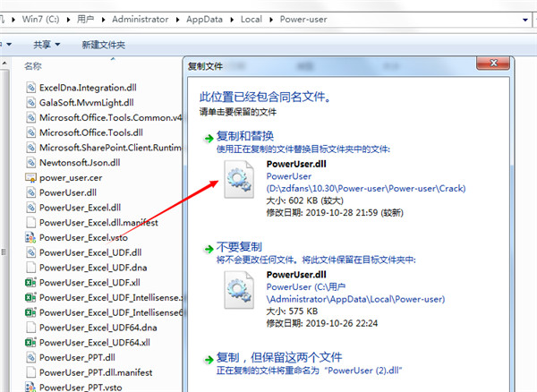This screenshot has height=392, width=537.
Task: Click the PowerUser_Excel_UDF64.dna file icon
Action: [x=30, y=328]
